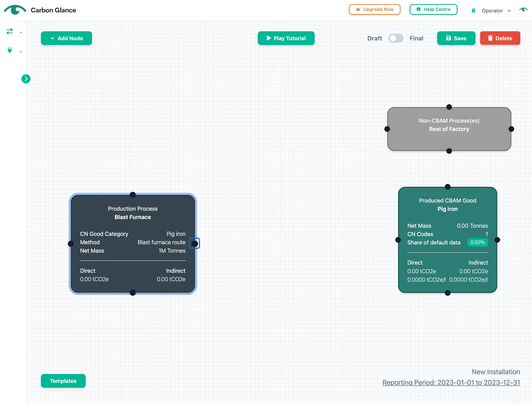Click the 'New Installation' label
532x405 pixels.
(496, 372)
